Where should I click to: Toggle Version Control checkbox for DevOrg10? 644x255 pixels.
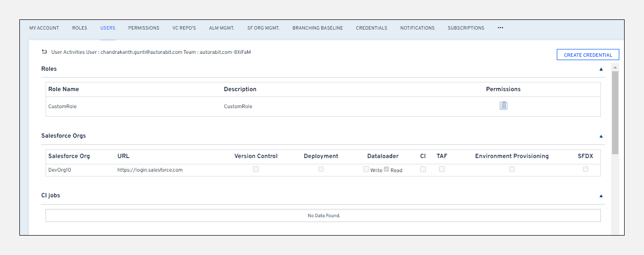click(x=256, y=169)
